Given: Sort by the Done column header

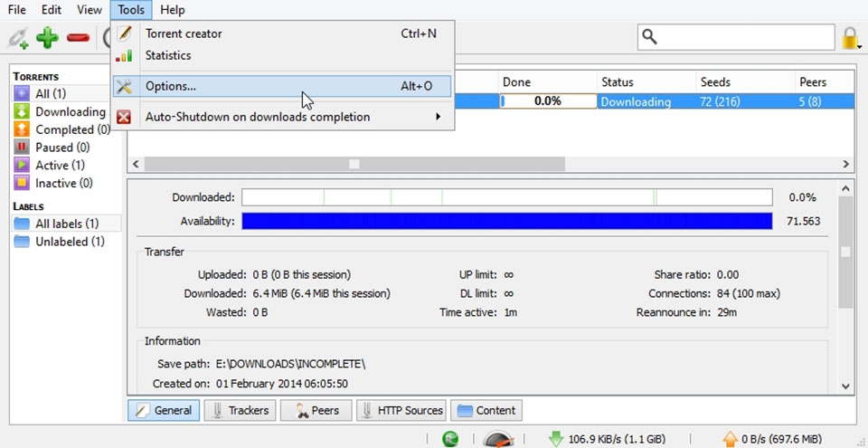Looking at the screenshot, I should click(x=548, y=82).
